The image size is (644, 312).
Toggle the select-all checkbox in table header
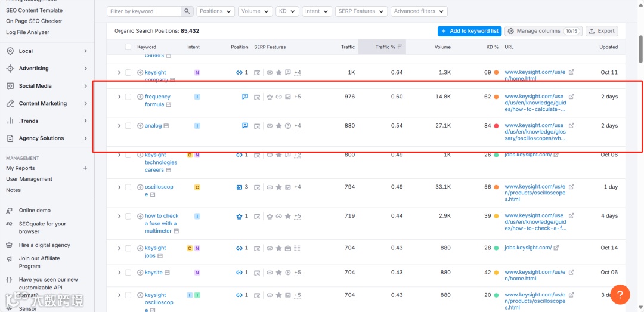point(128,47)
